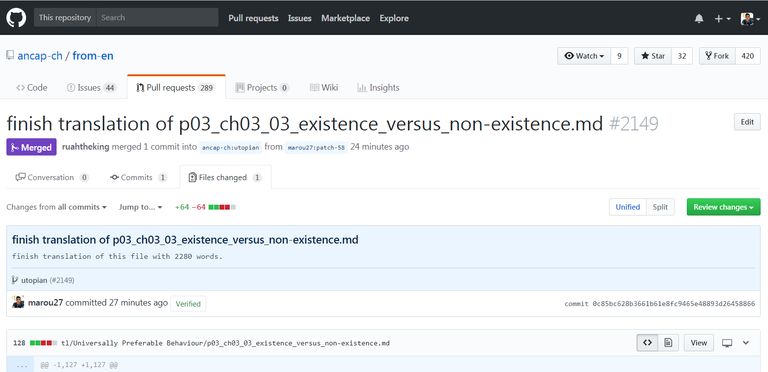768x372 pixels.
Task: Open the Watch dropdown
Action: tap(584, 56)
